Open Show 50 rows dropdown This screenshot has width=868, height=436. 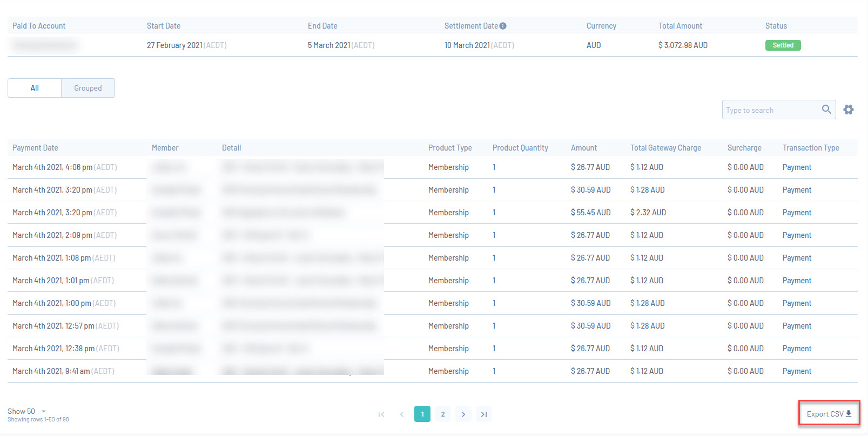[26, 411]
